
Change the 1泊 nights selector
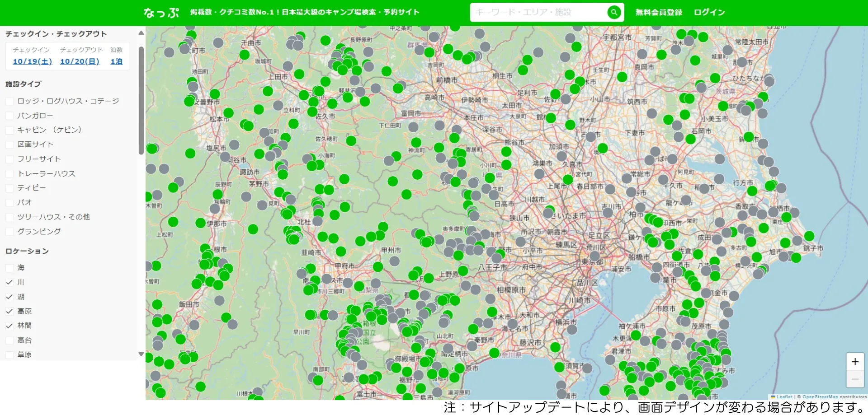coord(116,61)
